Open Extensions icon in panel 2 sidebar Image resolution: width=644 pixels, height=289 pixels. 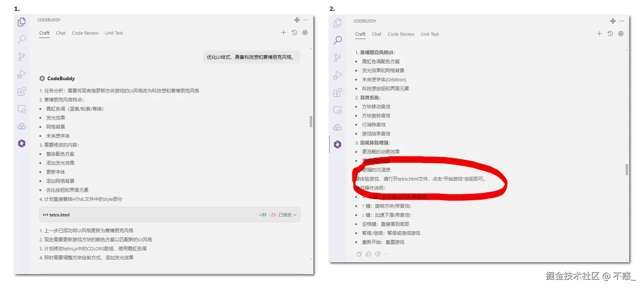coord(338,92)
